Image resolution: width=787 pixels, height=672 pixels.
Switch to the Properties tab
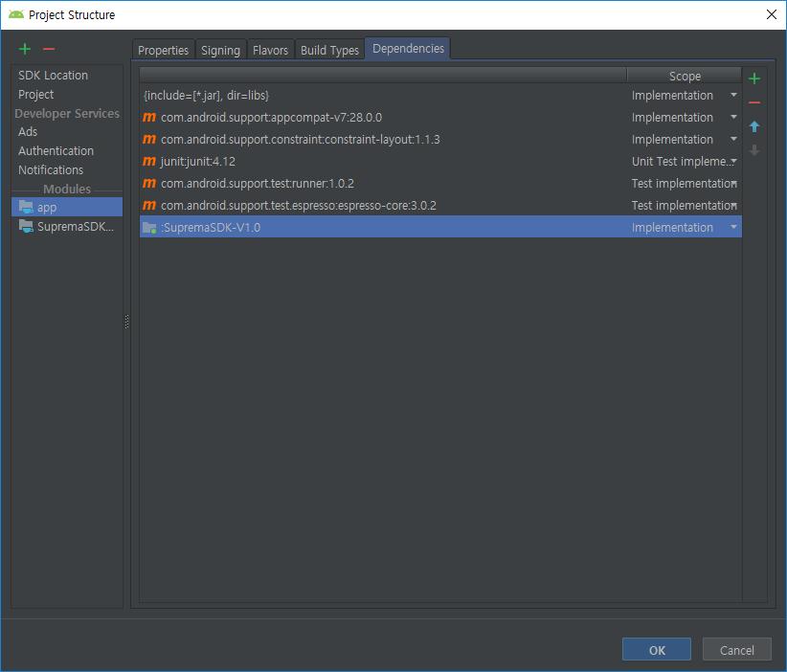pyautogui.click(x=164, y=51)
